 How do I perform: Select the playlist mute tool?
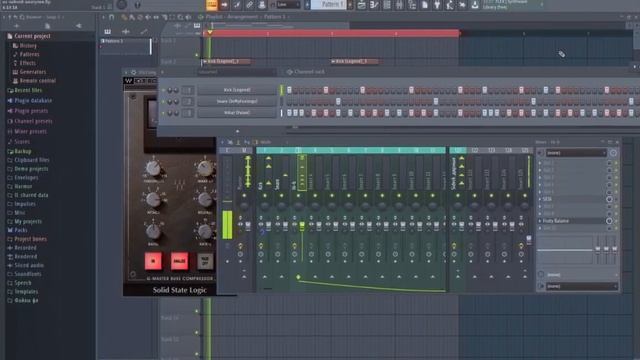pos(148,17)
